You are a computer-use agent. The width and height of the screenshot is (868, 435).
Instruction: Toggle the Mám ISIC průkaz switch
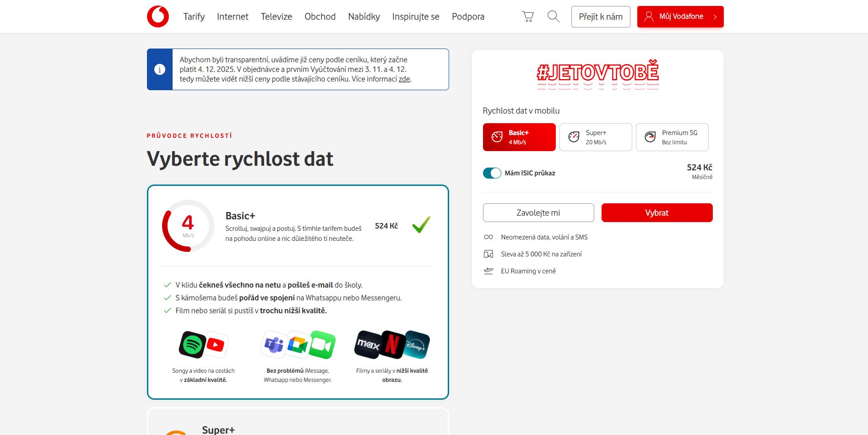(492, 173)
